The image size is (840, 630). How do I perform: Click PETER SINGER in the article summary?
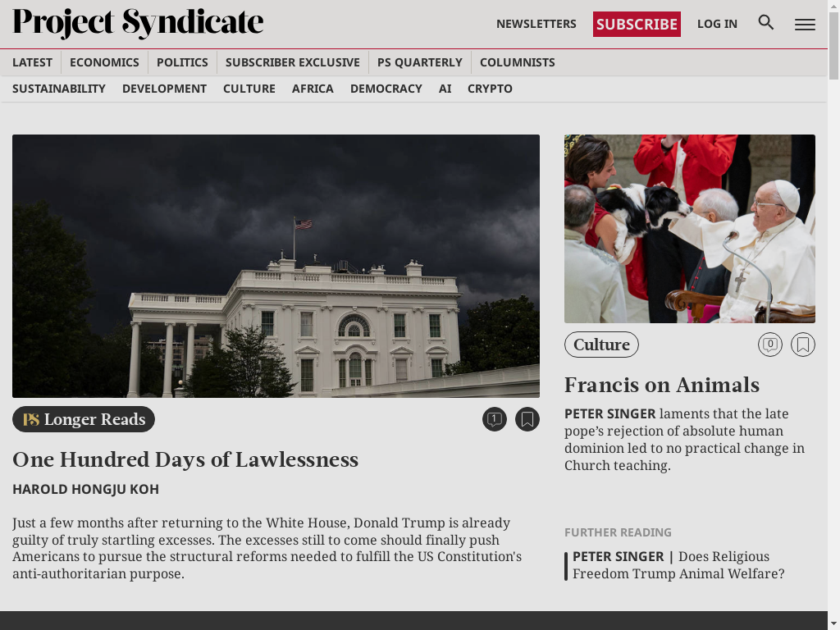point(609,413)
